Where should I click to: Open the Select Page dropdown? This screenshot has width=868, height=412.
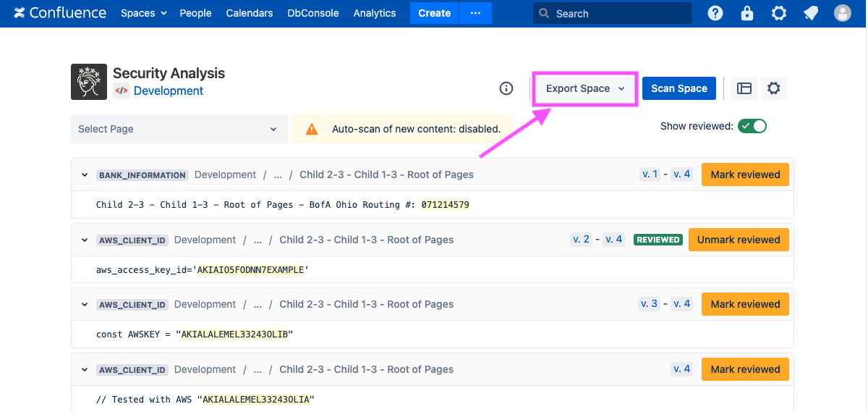click(x=177, y=129)
